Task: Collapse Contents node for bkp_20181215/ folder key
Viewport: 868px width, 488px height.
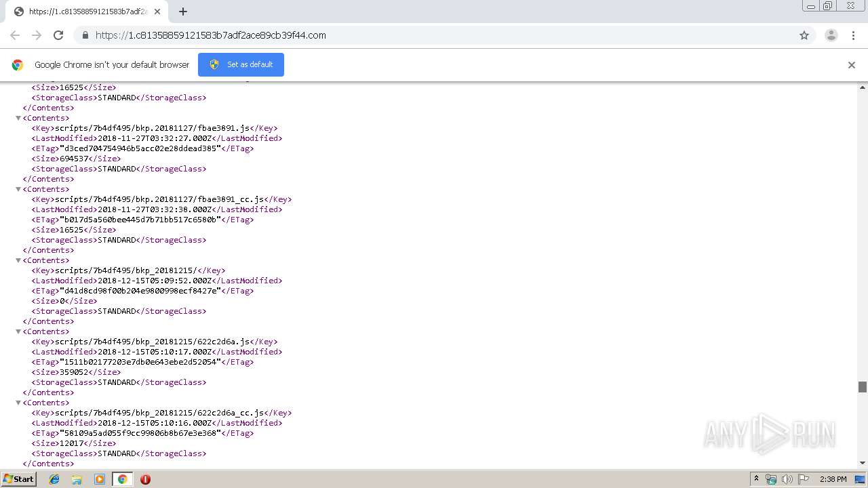Action: pyautogui.click(x=18, y=260)
